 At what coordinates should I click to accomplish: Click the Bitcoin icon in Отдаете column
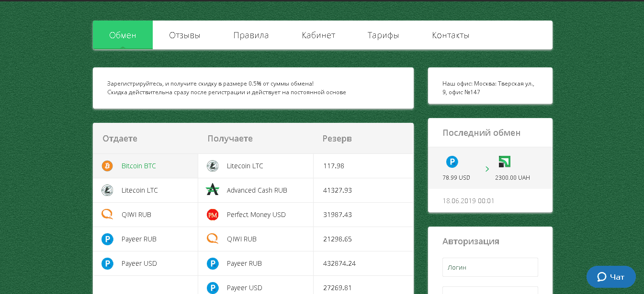click(x=107, y=166)
